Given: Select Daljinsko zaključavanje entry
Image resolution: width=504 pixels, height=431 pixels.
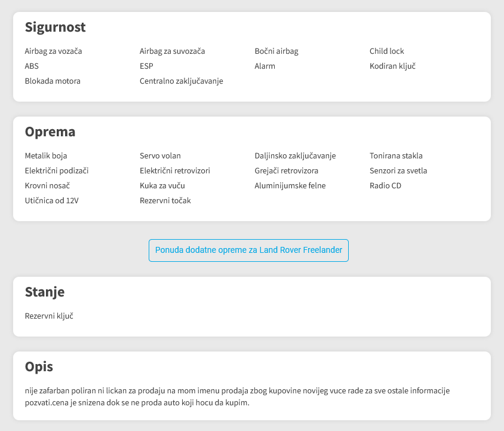Looking at the screenshot, I should [295, 156].
